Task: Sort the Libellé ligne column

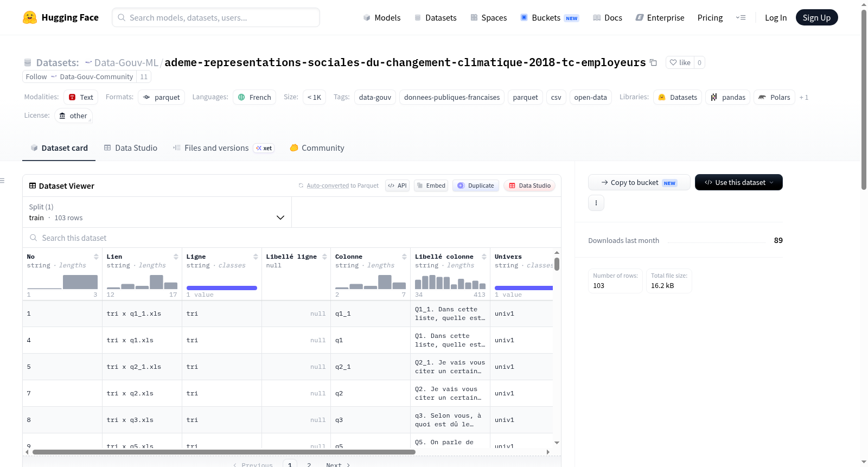Action: pos(324,257)
